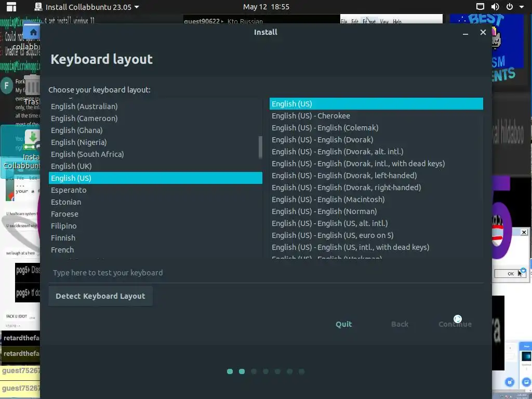
Task: Minimize the Install window
Action: [x=465, y=33]
